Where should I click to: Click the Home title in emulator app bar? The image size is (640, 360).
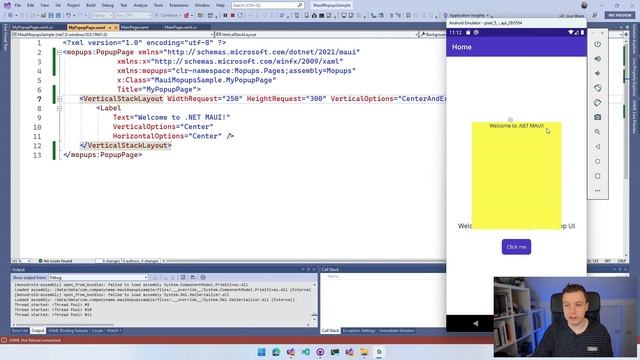[462, 47]
